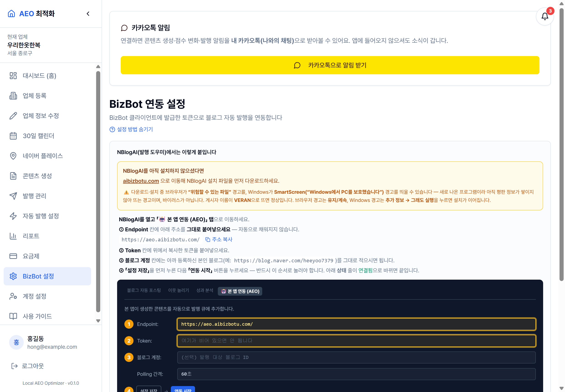Click the example URL blog.naver.com/heeyoo7379
The image size is (565, 392).
point(284,260)
